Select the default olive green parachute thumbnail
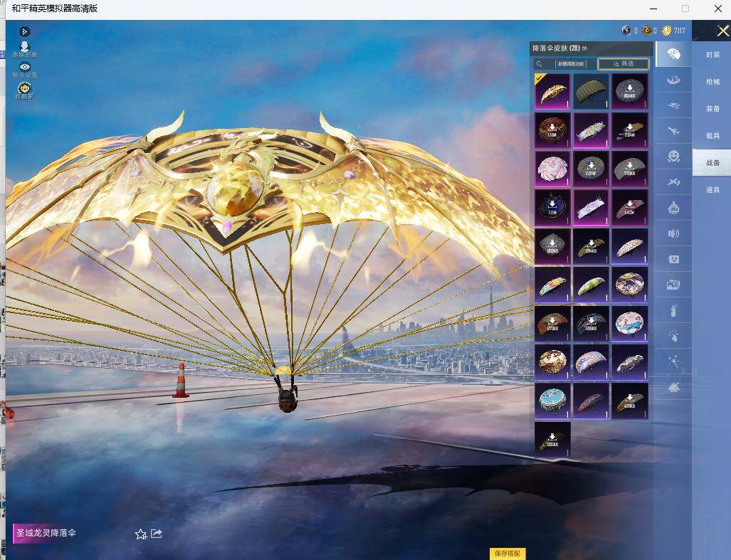The height and width of the screenshot is (560, 731). [591, 91]
